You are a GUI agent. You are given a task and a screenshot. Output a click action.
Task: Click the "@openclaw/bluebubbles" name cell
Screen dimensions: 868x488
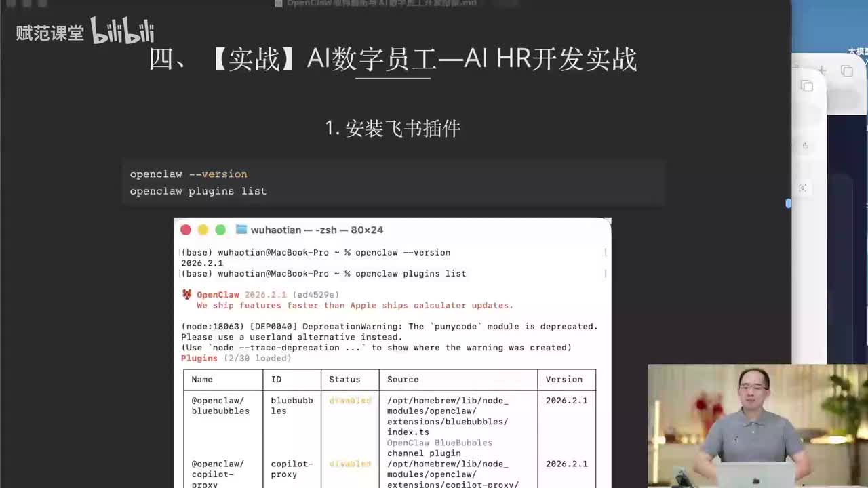pos(220,406)
